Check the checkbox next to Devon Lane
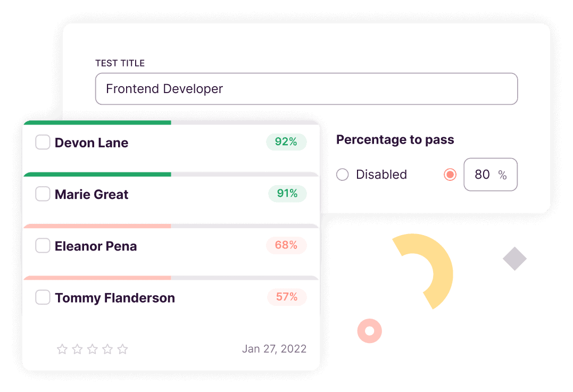The height and width of the screenshot is (392, 573). point(43,142)
